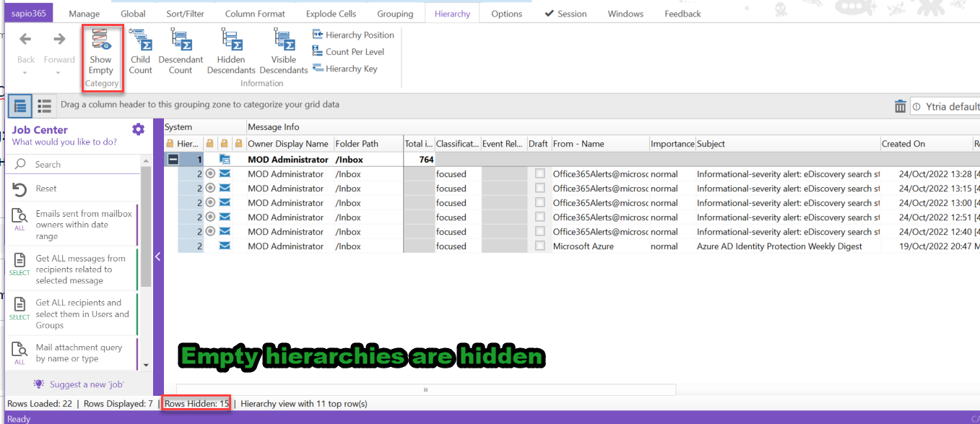
Task: Collapse the MOD Administrator /Inbox group
Action: coord(173,160)
